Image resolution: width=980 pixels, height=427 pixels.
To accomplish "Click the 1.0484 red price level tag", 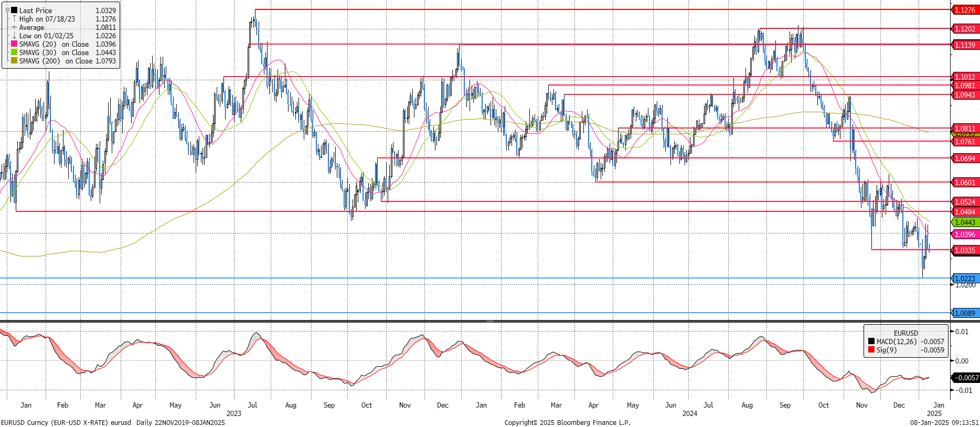I will pyautogui.click(x=965, y=212).
